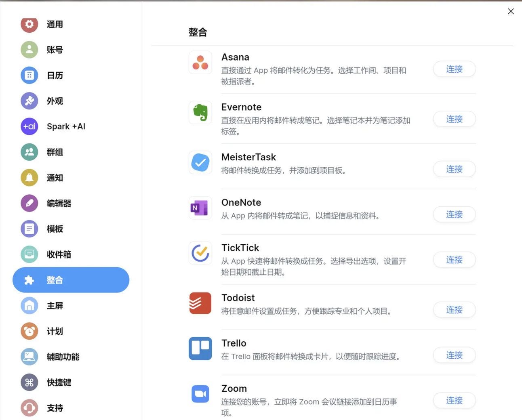This screenshot has width=522, height=420.
Task: Click the Notifications (通知) bell icon
Action: [29, 178]
